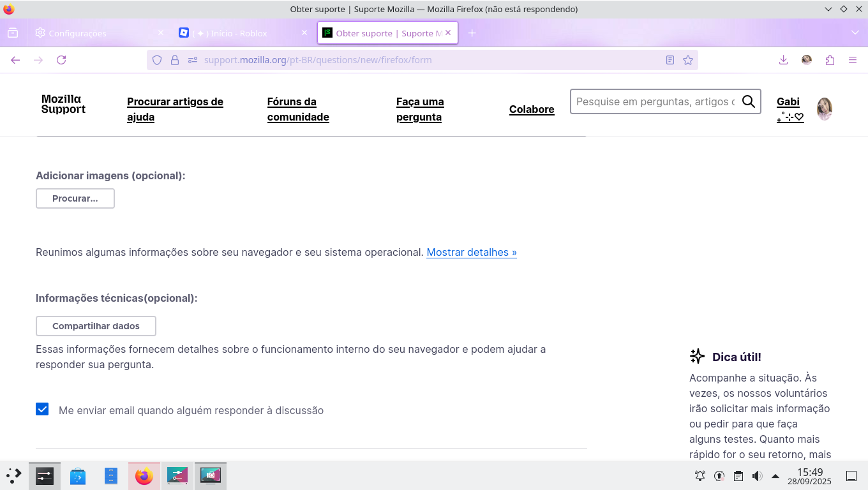Close the Configurações tab
868x490 pixels.
pos(161,33)
